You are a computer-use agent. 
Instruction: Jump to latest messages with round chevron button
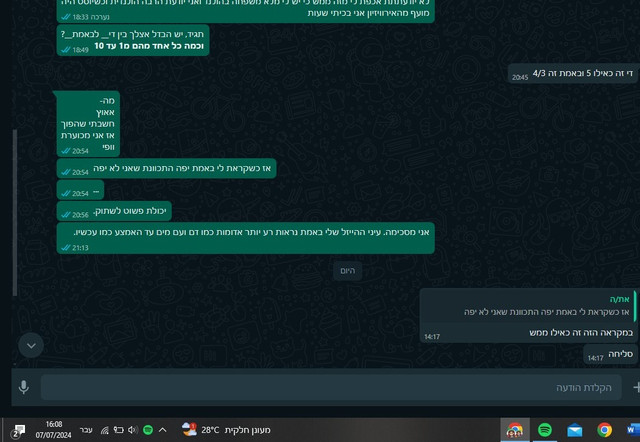coord(31,345)
